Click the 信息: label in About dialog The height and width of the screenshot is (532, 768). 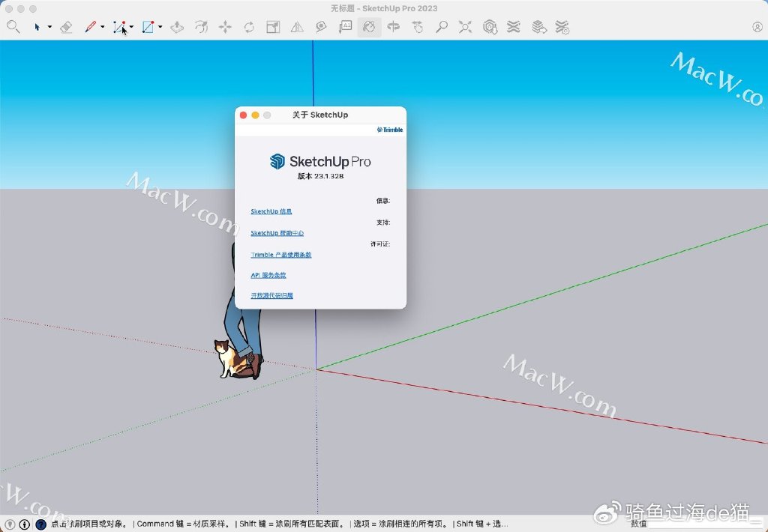[x=383, y=201]
